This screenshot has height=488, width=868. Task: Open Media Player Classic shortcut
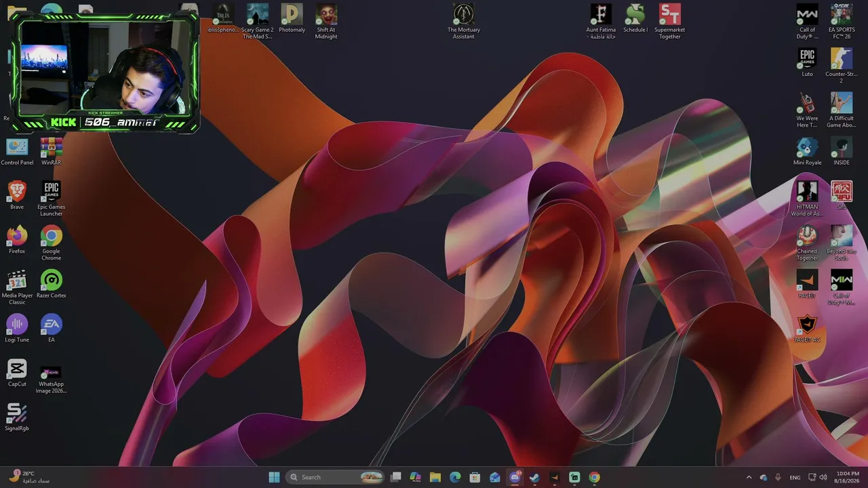tap(17, 287)
